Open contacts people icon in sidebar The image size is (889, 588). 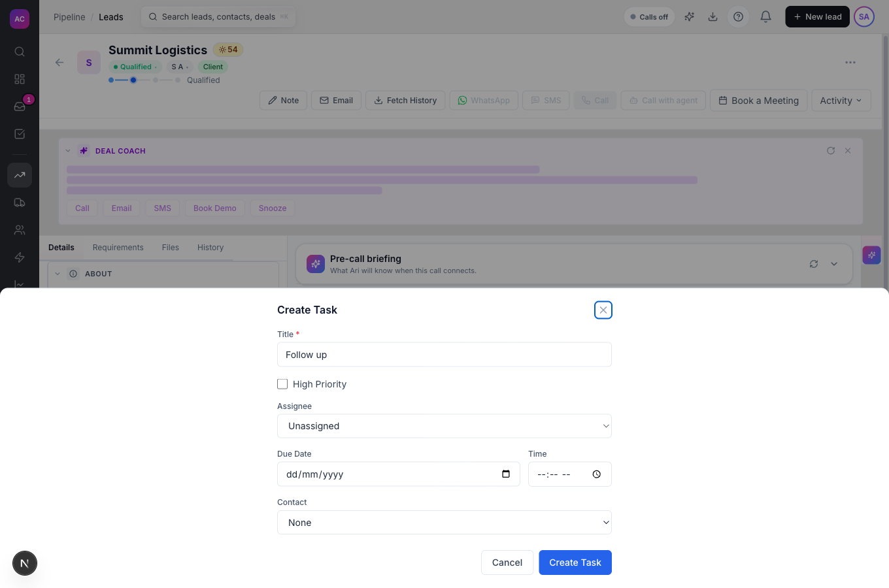20,230
